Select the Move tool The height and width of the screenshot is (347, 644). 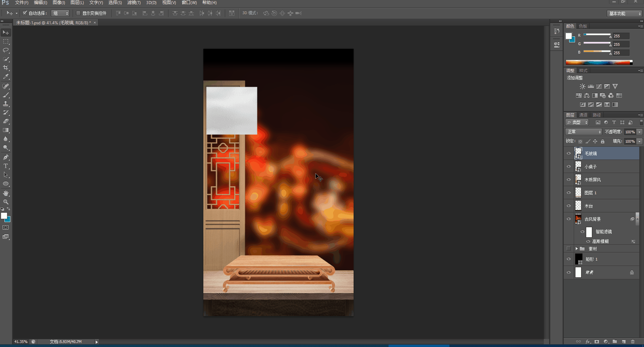[6, 33]
